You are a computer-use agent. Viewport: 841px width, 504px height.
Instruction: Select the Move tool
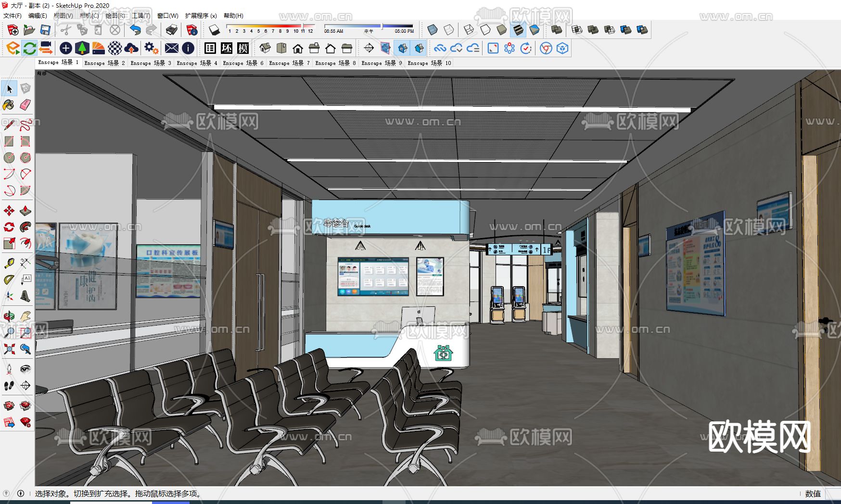click(9, 211)
